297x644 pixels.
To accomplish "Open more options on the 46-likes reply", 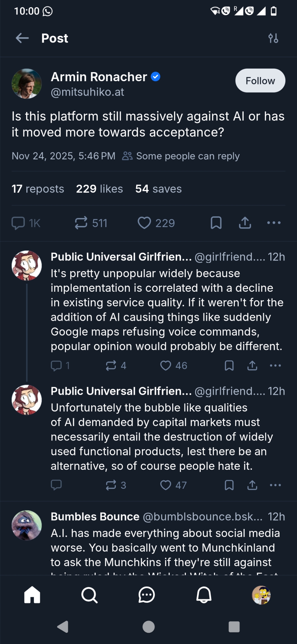I will click(x=275, y=365).
